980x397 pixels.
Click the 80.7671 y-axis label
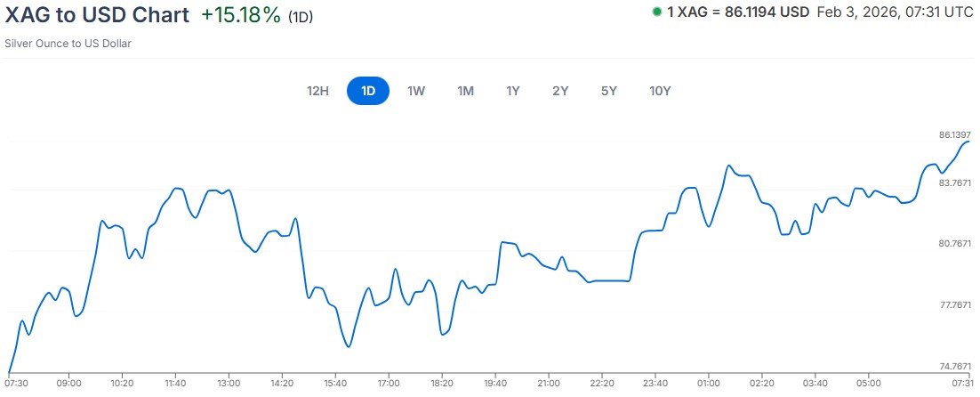[x=955, y=244]
